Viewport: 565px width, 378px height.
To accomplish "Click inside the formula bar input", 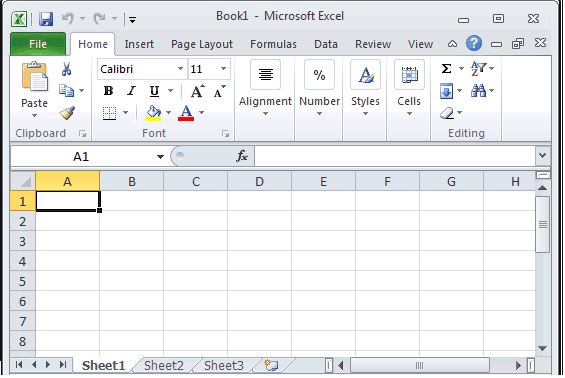I will 395,156.
